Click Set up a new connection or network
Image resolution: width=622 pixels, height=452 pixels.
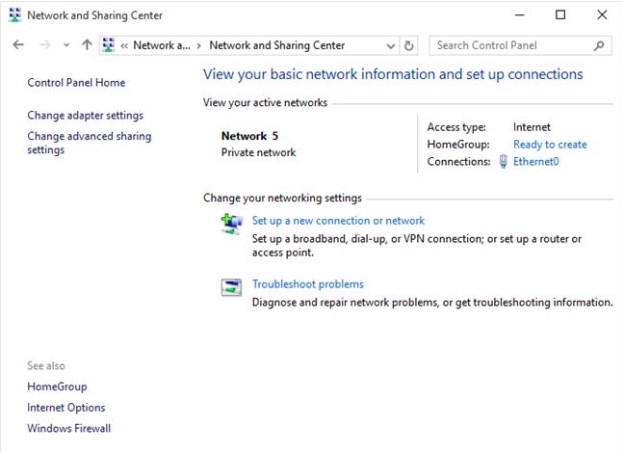338,221
